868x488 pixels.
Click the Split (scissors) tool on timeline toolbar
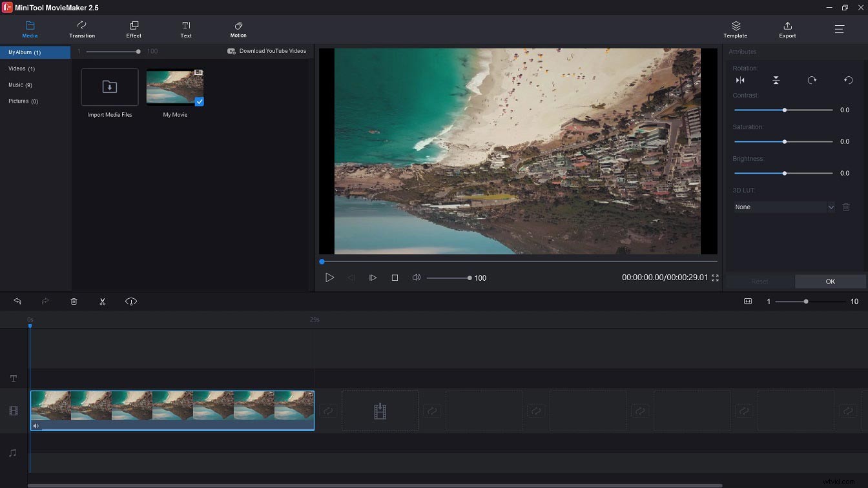point(102,301)
